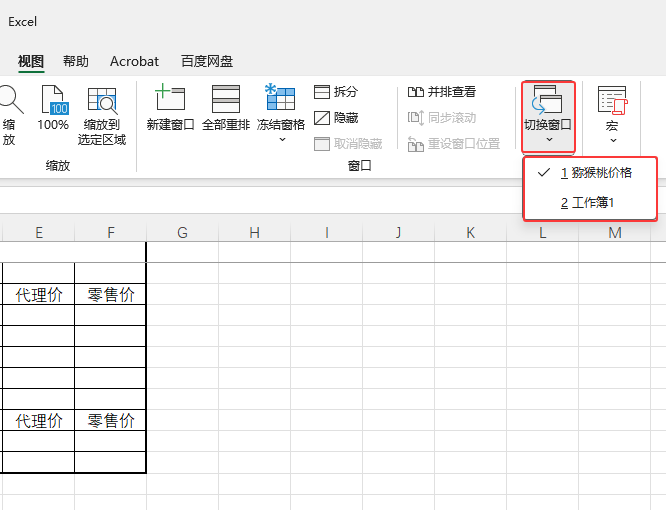Image resolution: width=666 pixels, height=510 pixels.
Task: Click the Hide (隐藏) window button
Action: point(336,118)
